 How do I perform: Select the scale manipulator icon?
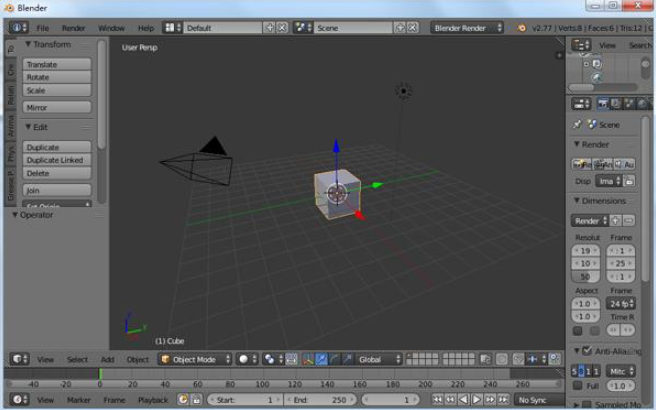point(347,359)
